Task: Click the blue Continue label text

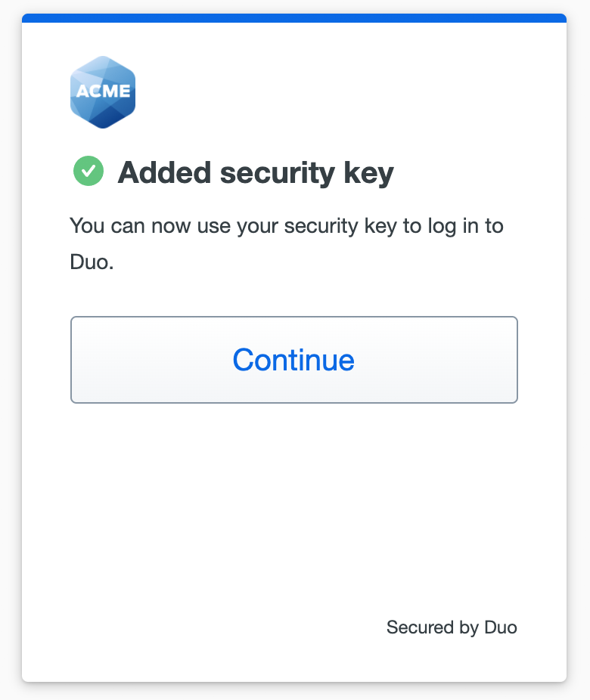Action: point(293,360)
